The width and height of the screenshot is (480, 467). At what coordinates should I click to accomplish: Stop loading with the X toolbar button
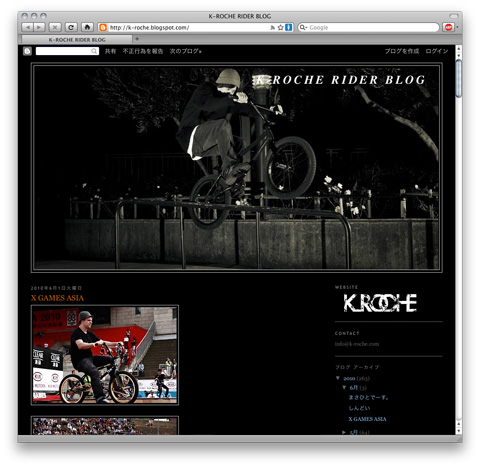tap(55, 27)
